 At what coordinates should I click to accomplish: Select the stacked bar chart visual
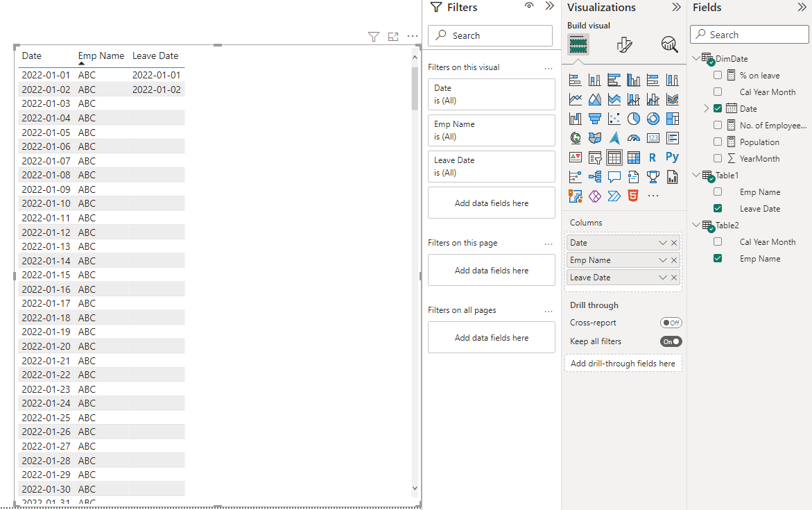pyautogui.click(x=575, y=80)
